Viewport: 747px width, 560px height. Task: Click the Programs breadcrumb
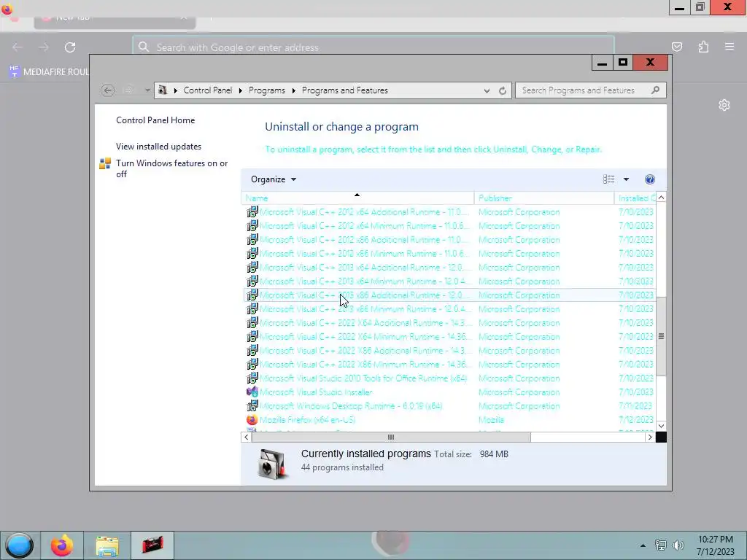point(267,90)
